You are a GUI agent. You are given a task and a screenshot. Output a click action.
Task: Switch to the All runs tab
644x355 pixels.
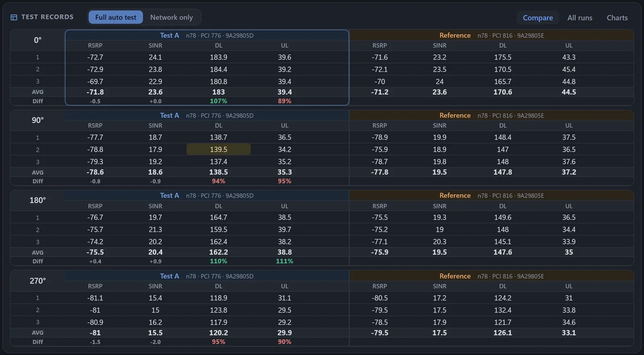(x=580, y=18)
